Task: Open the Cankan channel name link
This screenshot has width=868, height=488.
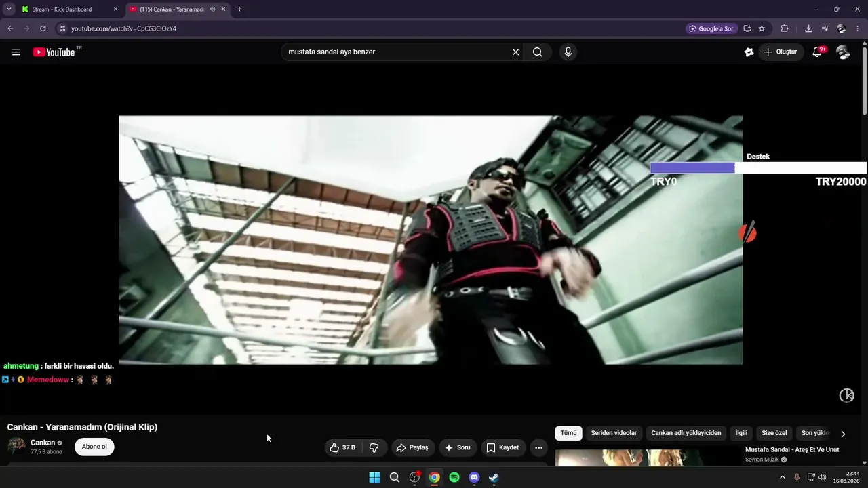Action: tap(43, 443)
